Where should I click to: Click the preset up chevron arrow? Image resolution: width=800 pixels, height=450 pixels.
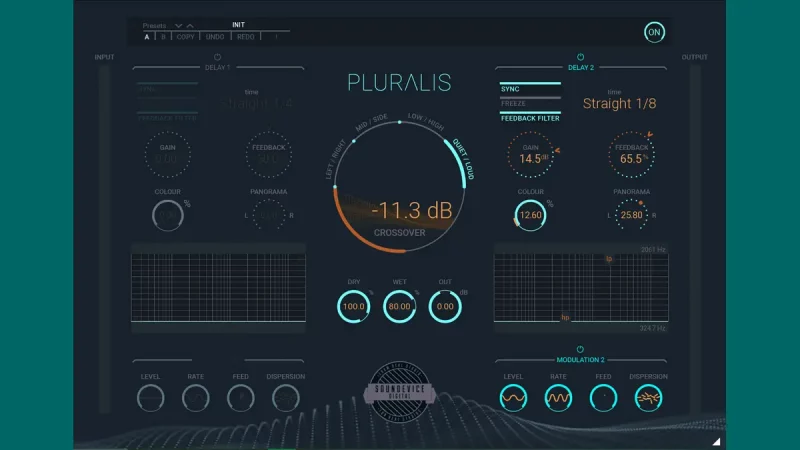coord(190,25)
